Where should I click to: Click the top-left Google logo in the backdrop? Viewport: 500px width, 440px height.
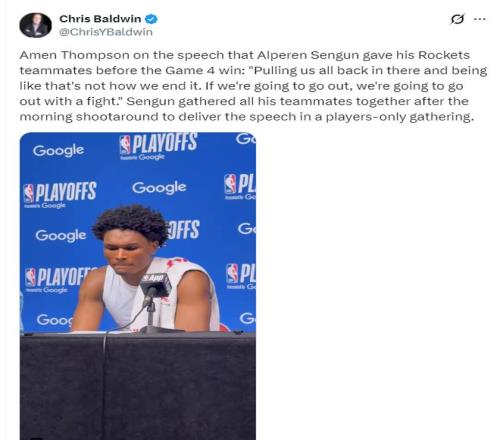pos(58,151)
